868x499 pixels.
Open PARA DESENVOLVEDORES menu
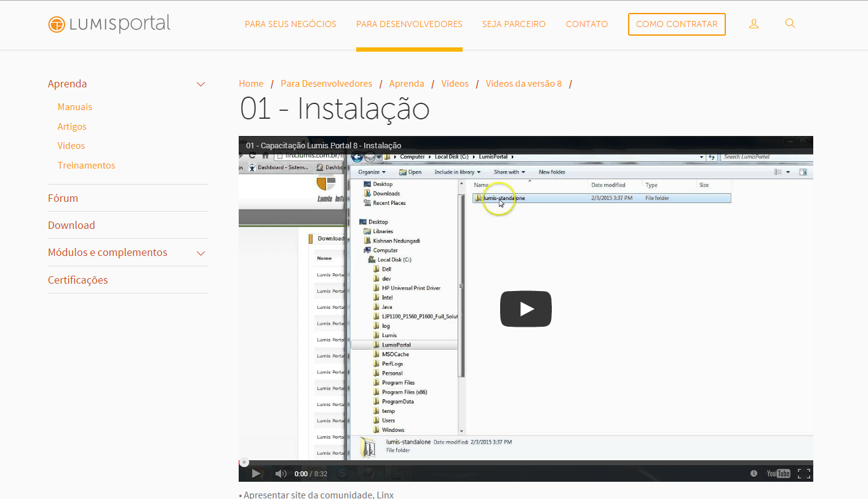(x=409, y=24)
